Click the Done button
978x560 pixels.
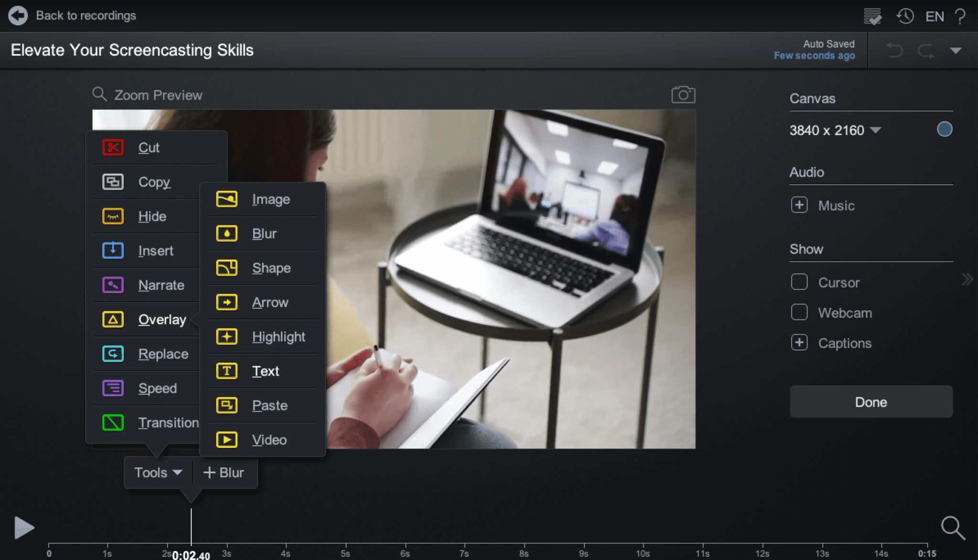[871, 402]
